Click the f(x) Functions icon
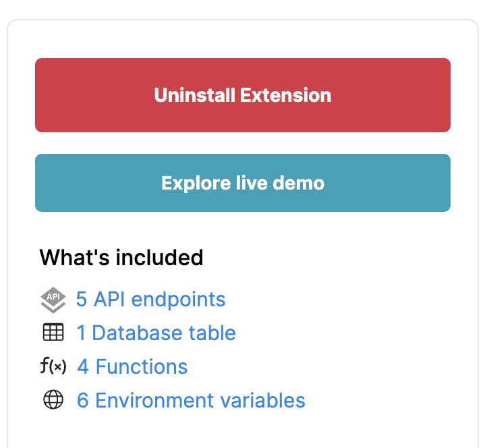The width and height of the screenshot is (487, 448). point(53,366)
